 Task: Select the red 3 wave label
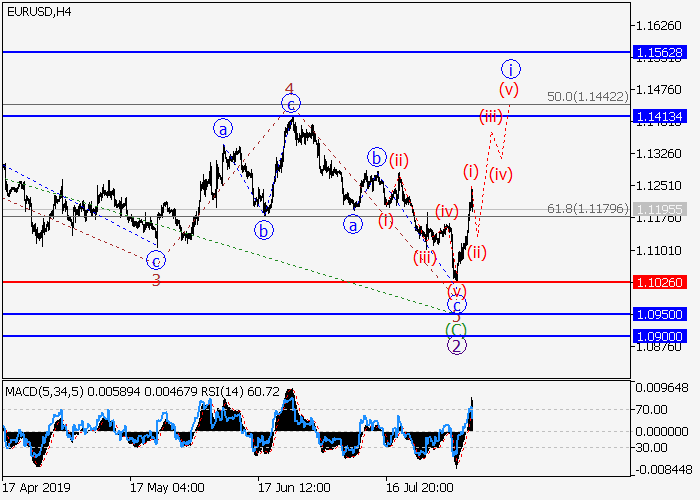[156, 280]
